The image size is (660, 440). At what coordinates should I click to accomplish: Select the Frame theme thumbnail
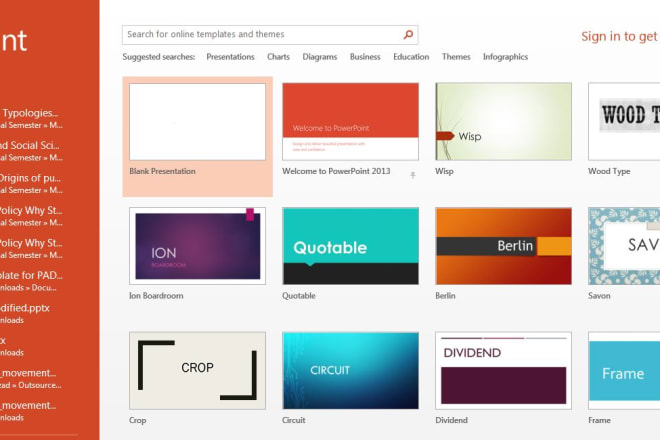[x=624, y=371]
